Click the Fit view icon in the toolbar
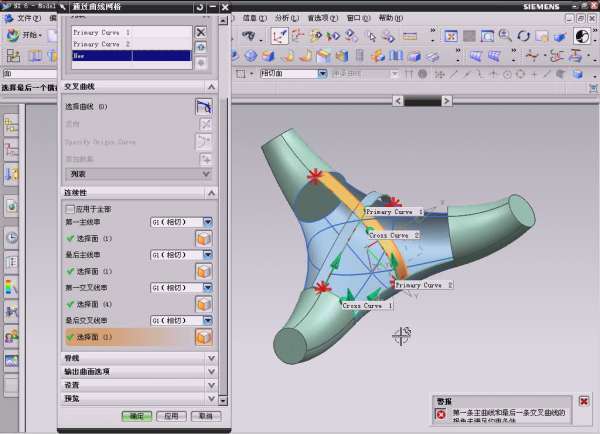 [x=451, y=36]
